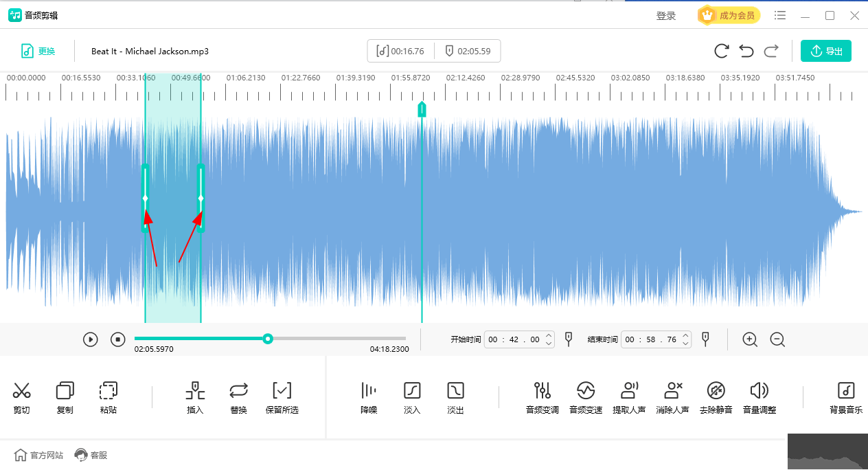868x470 pixels.
Task: Open the hamburger menu in title bar
Action: [x=780, y=15]
